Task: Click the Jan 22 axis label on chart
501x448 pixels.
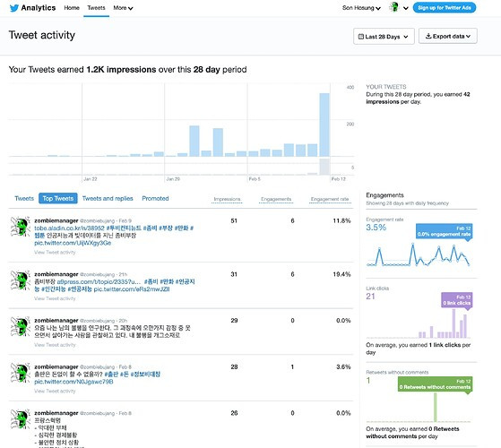Action: (91, 179)
